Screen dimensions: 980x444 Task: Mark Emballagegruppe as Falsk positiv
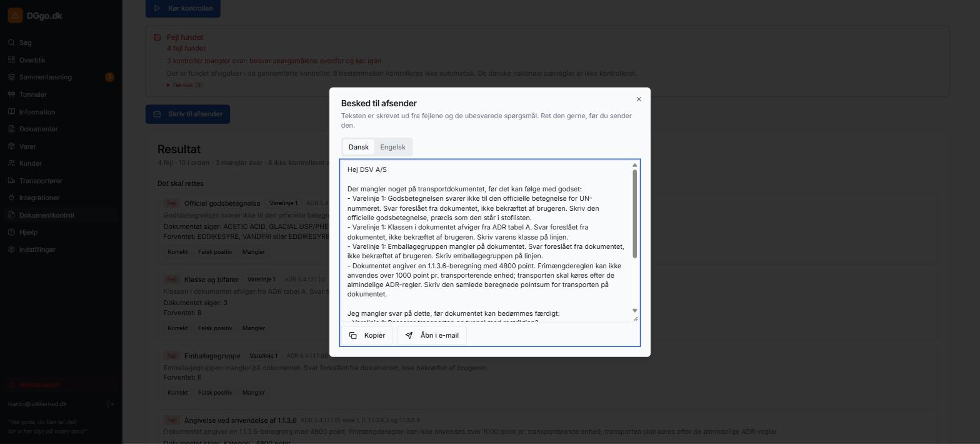[215, 393]
